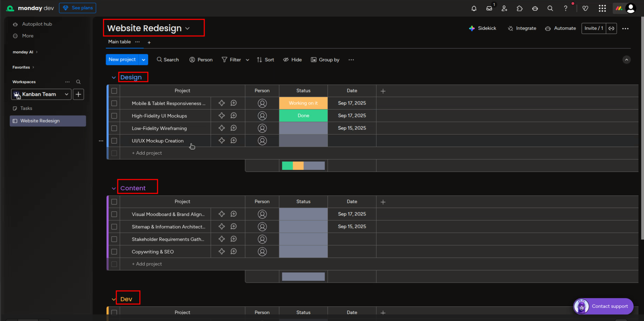Select Website Redesign board in sidebar
Screen dimensions: 644x321
(x=48, y=121)
